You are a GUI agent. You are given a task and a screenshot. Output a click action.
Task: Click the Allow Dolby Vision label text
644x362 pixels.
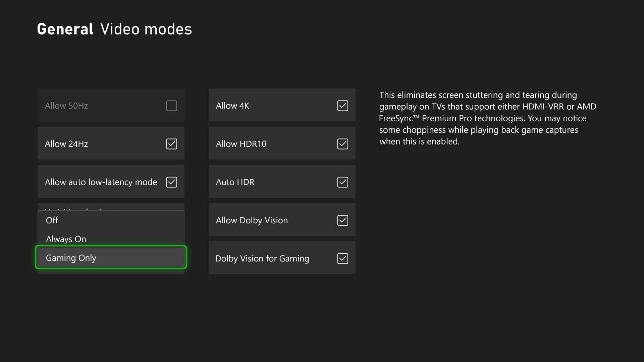(252, 221)
